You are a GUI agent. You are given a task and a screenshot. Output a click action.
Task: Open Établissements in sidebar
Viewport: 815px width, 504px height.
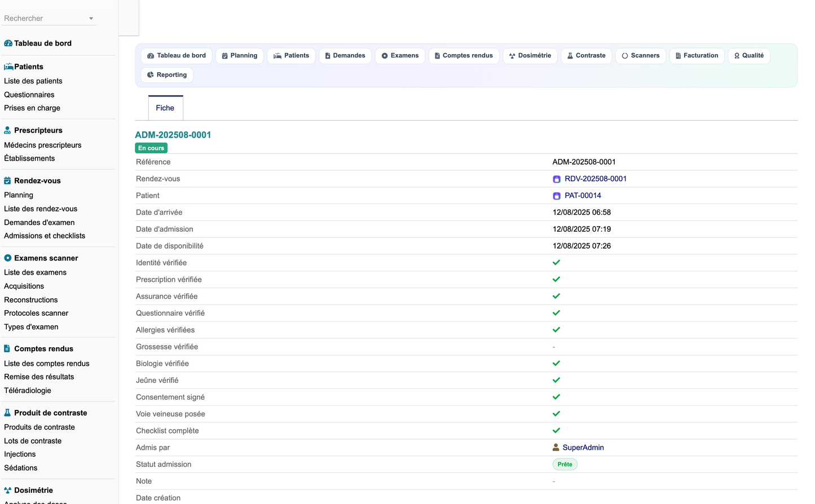(x=29, y=158)
